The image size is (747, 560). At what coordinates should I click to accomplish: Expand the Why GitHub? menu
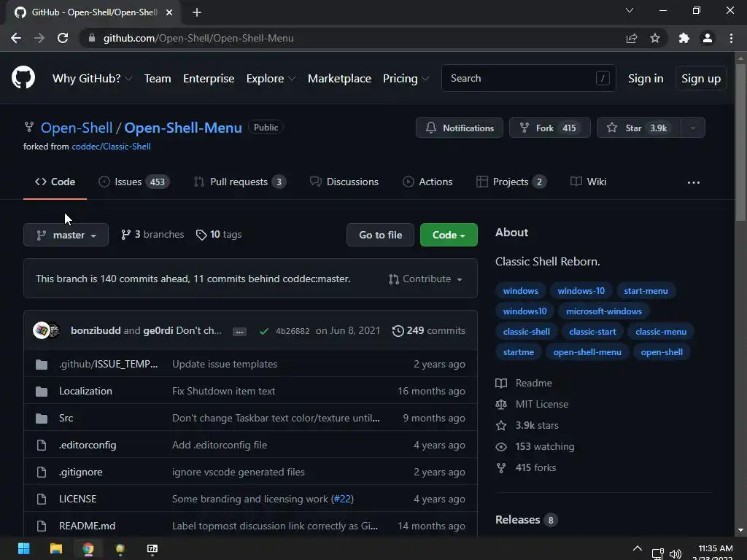coord(92,79)
